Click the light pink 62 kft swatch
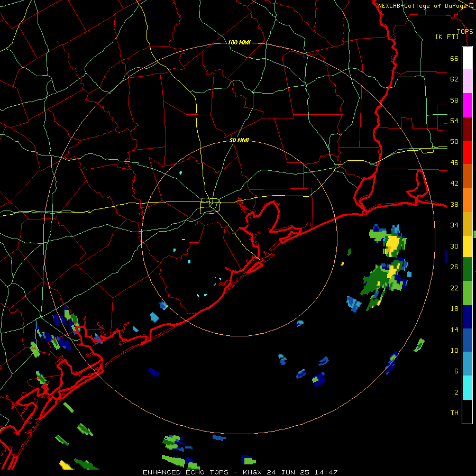476x476 pixels. 467,81
